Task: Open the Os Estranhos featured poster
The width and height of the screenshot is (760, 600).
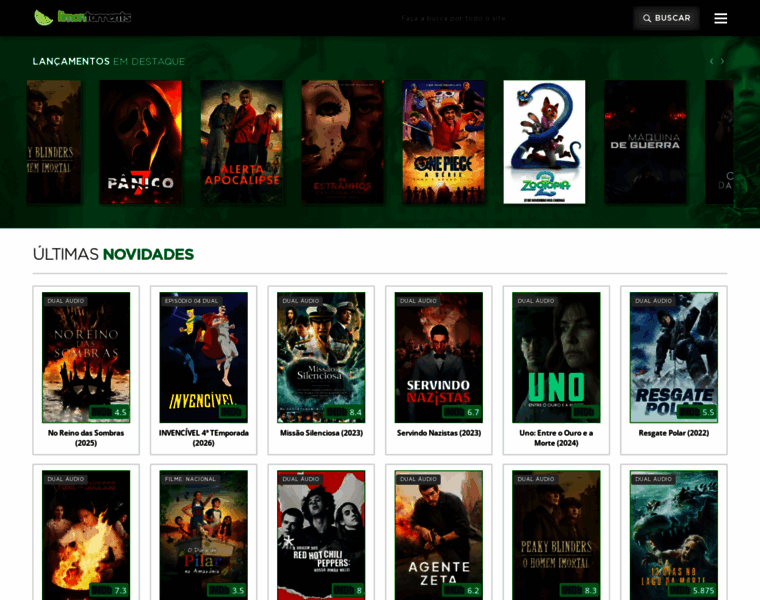Action: click(x=343, y=142)
